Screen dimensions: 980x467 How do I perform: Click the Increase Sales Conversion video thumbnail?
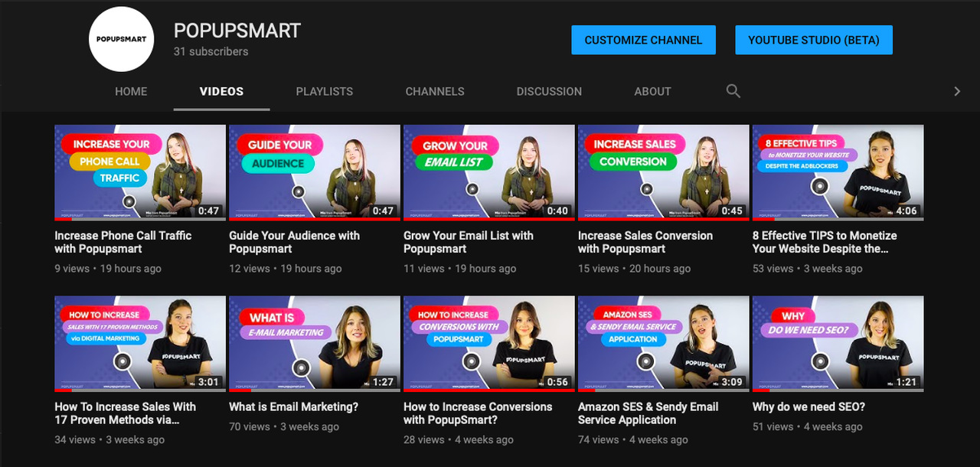tap(663, 172)
